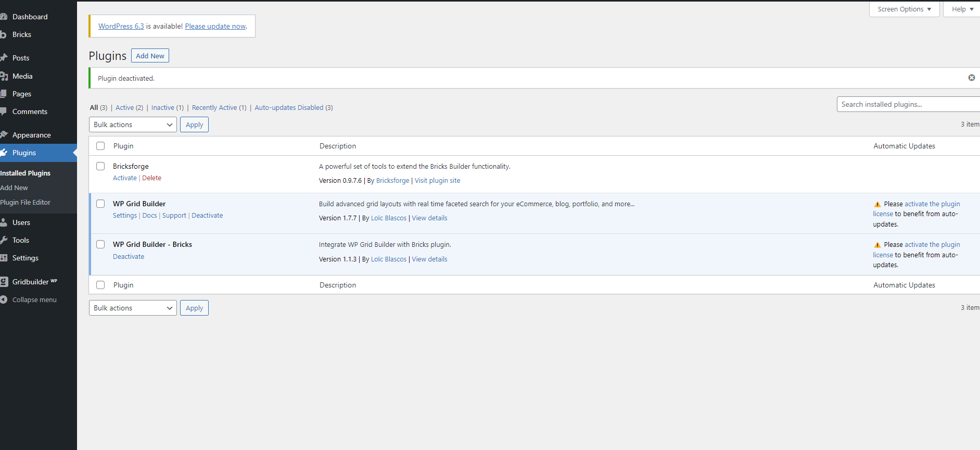Deactivate WP Grid Builder plugin
Viewport: 980px width, 450px height.
point(207,215)
